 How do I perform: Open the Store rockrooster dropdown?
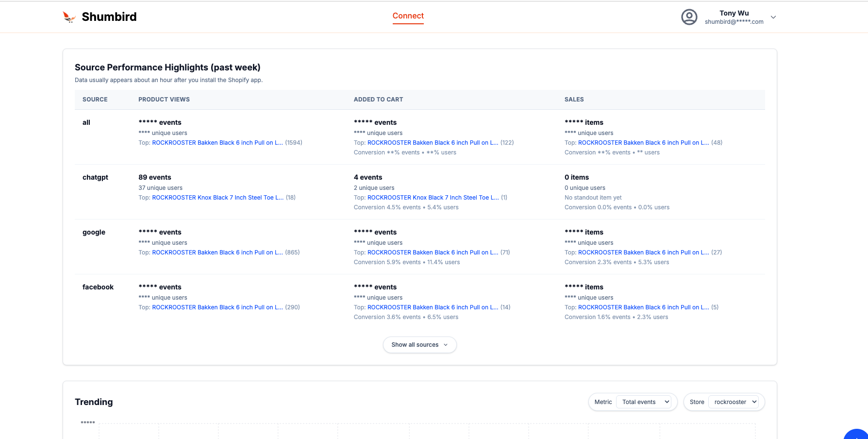(734, 402)
